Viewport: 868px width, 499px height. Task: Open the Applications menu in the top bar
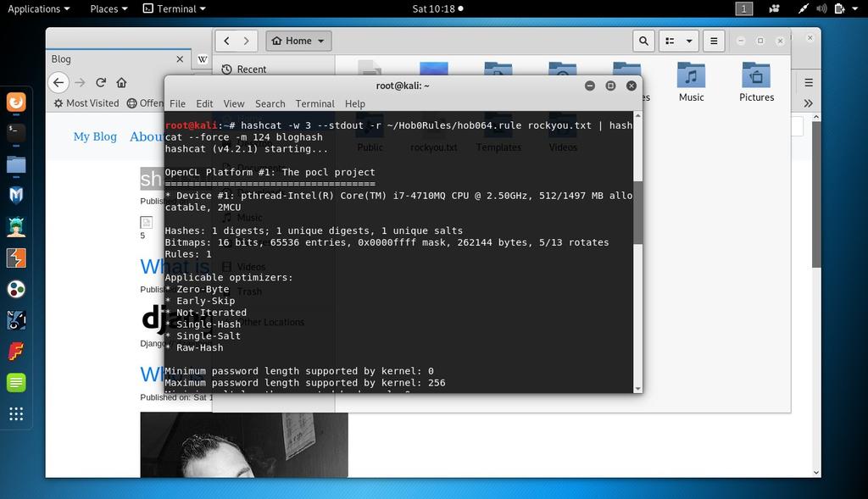pos(39,8)
